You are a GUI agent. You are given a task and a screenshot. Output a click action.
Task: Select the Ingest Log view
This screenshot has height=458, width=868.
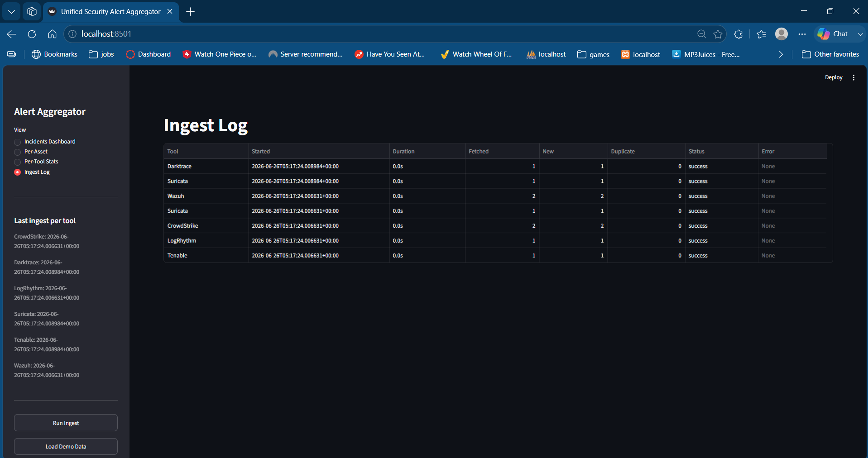click(32, 172)
